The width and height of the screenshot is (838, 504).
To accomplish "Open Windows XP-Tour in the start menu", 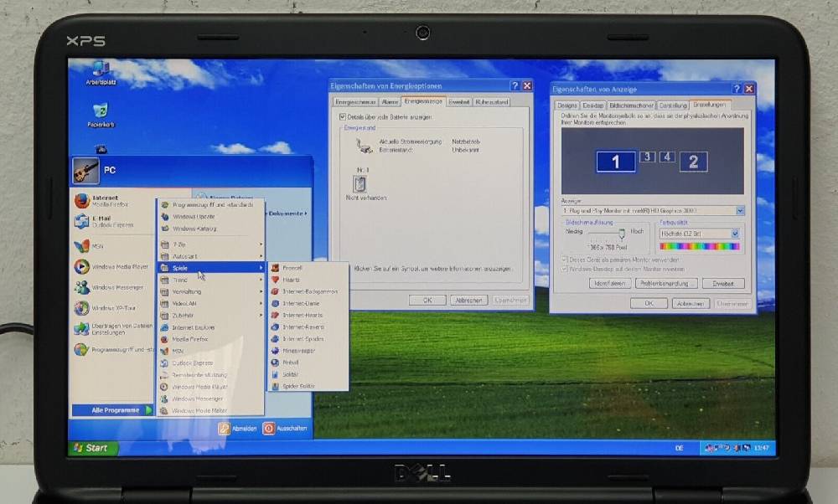I will [x=106, y=308].
